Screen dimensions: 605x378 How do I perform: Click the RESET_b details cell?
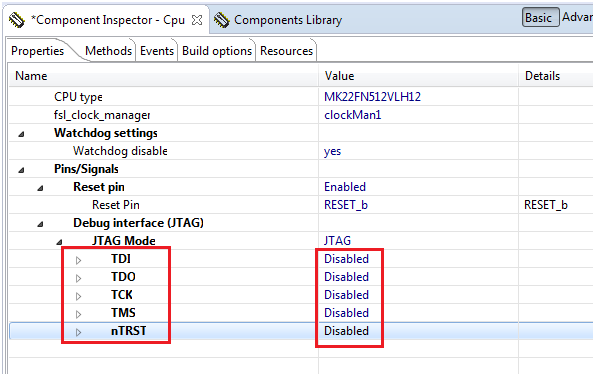(x=546, y=205)
